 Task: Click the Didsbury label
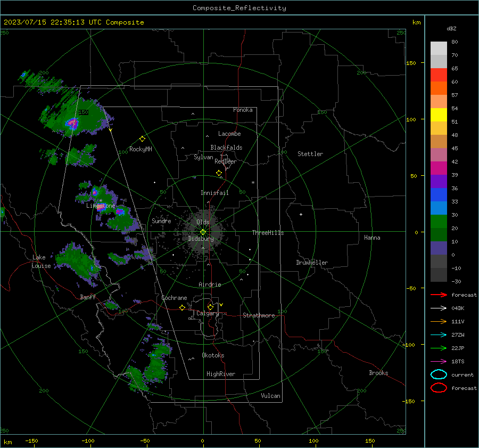[x=201, y=239]
